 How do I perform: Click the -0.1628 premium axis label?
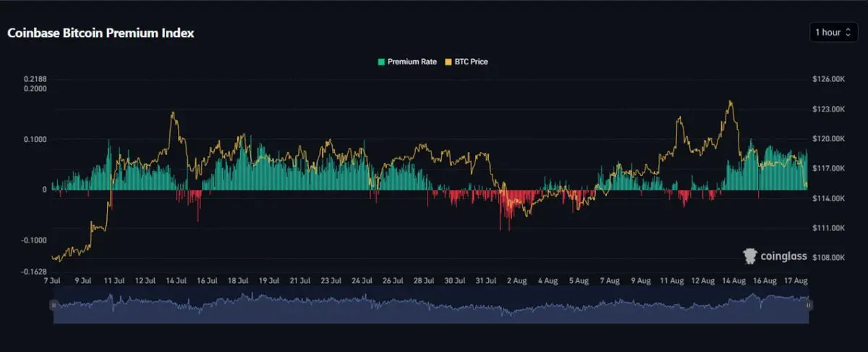[34, 272]
